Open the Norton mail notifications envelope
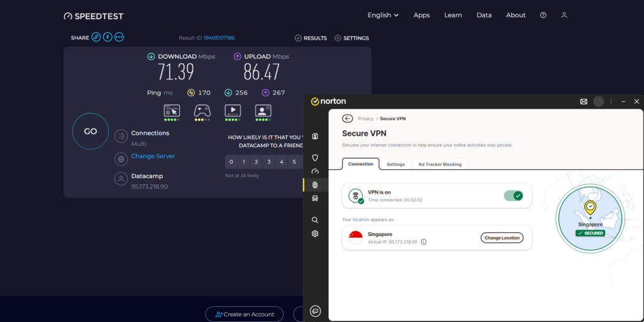644x322 pixels. [x=584, y=101]
